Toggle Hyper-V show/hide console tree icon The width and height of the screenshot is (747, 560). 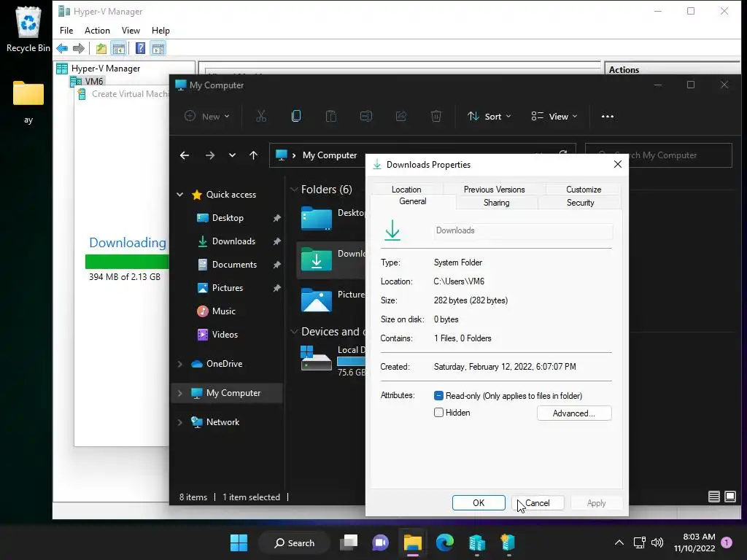(119, 48)
